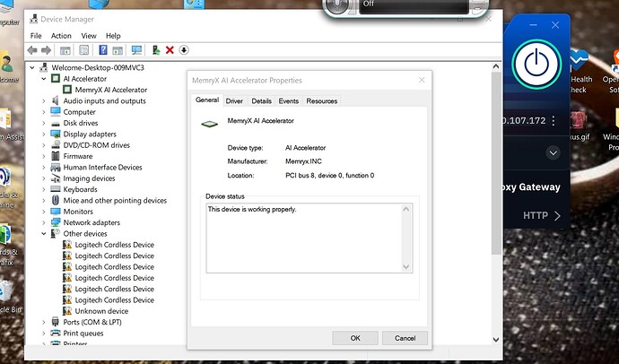Screen dimensions: 619x364
Task: Click the Properties toolbar icon
Action: [x=84, y=50]
